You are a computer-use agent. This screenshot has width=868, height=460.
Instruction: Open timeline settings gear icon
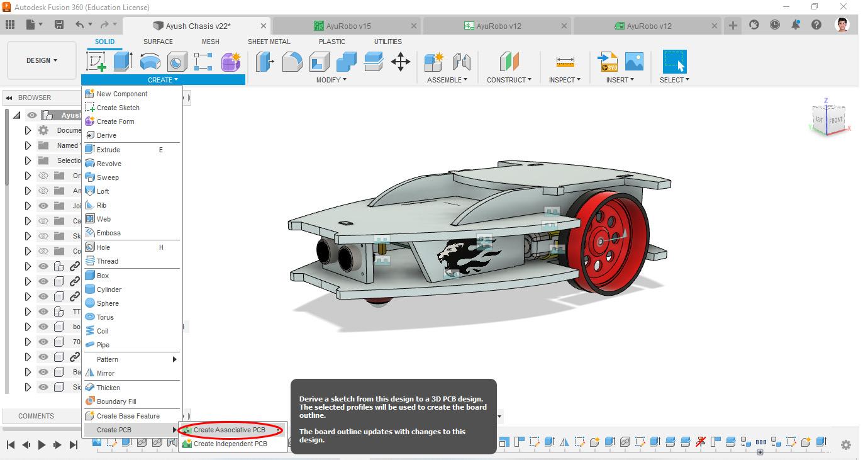tap(846, 445)
